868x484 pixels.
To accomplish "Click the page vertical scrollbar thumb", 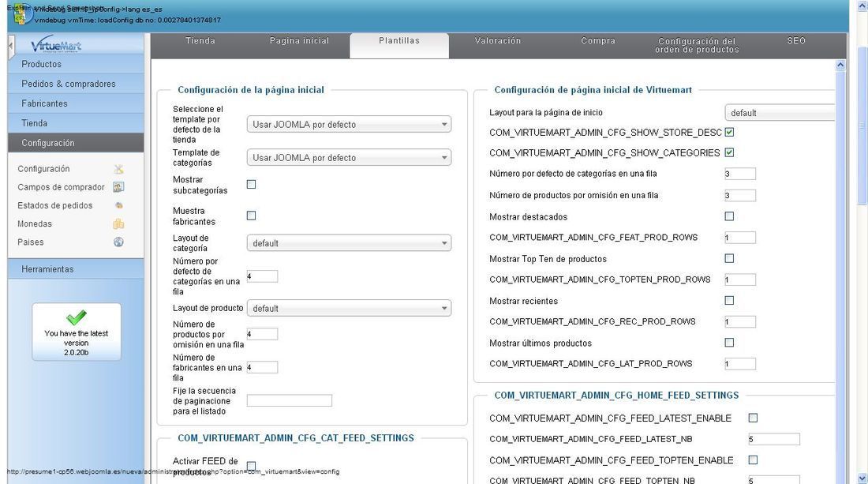I will (x=862, y=126).
